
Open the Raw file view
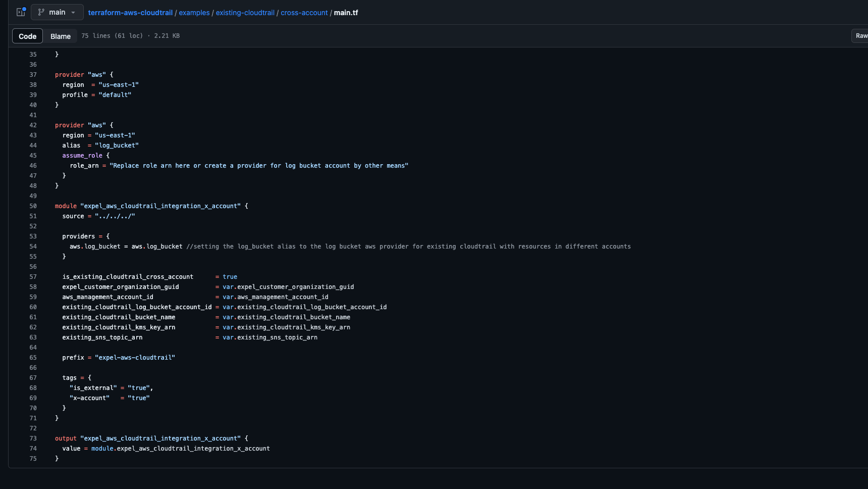(861, 36)
